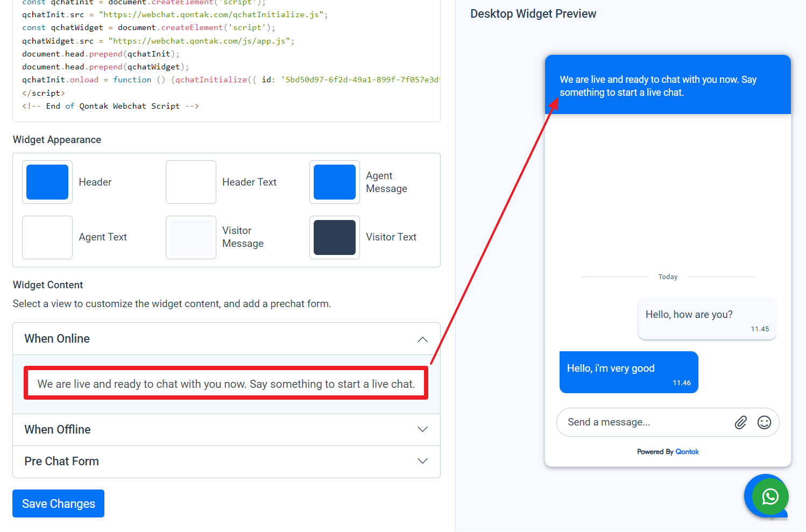This screenshot has height=532, width=806.
Task: Edit the online greeting message field
Action: tap(226, 384)
